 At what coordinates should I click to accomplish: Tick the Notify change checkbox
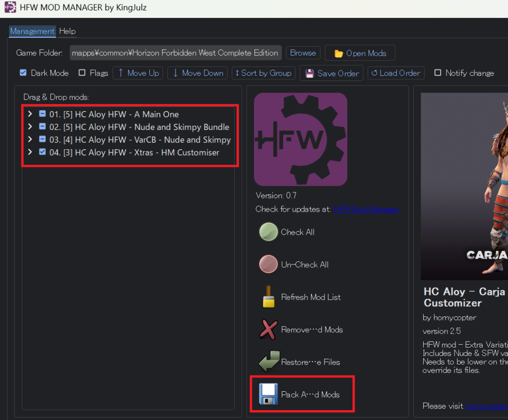click(438, 73)
